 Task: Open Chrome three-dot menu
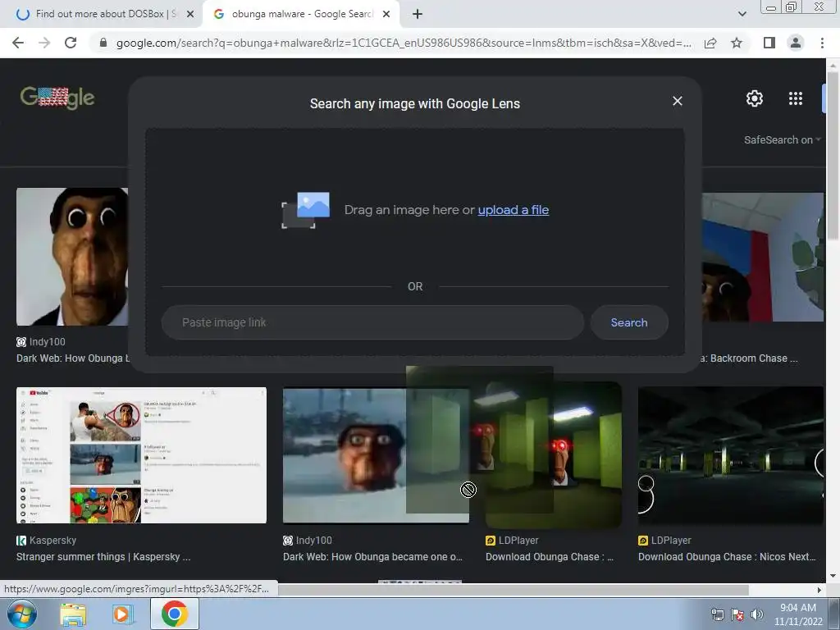tap(822, 43)
